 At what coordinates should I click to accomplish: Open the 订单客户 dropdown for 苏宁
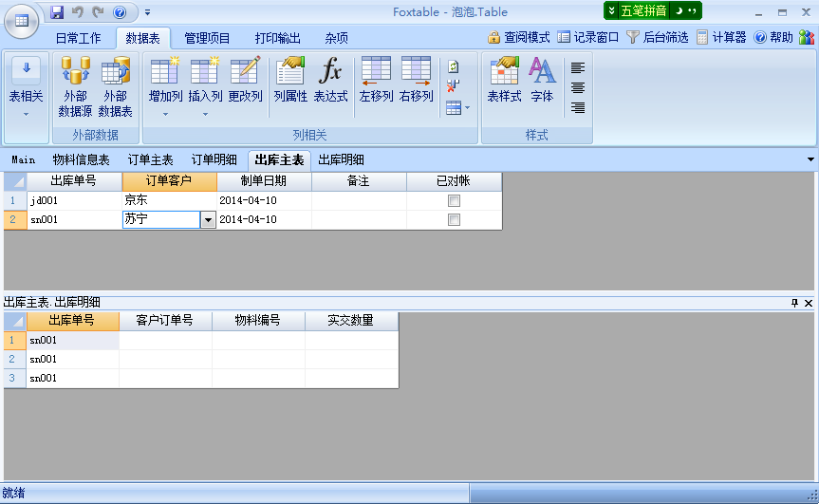click(x=208, y=220)
